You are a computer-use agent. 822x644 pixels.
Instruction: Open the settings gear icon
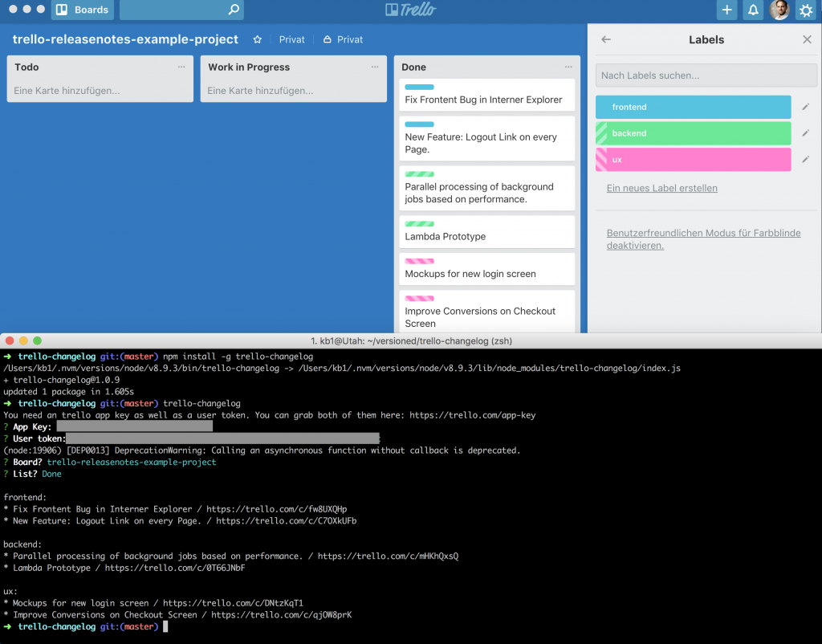tap(806, 10)
